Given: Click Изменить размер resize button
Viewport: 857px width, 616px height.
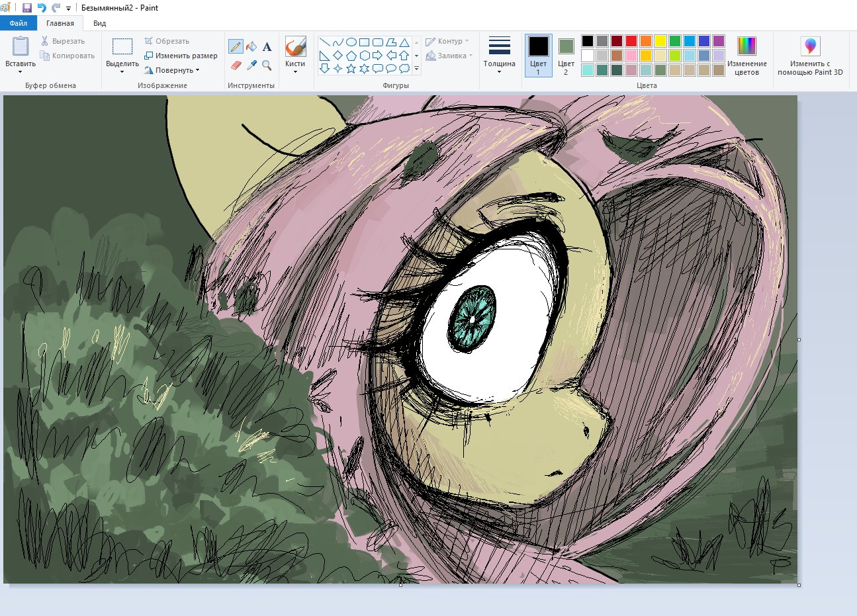Looking at the screenshot, I should tap(181, 56).
